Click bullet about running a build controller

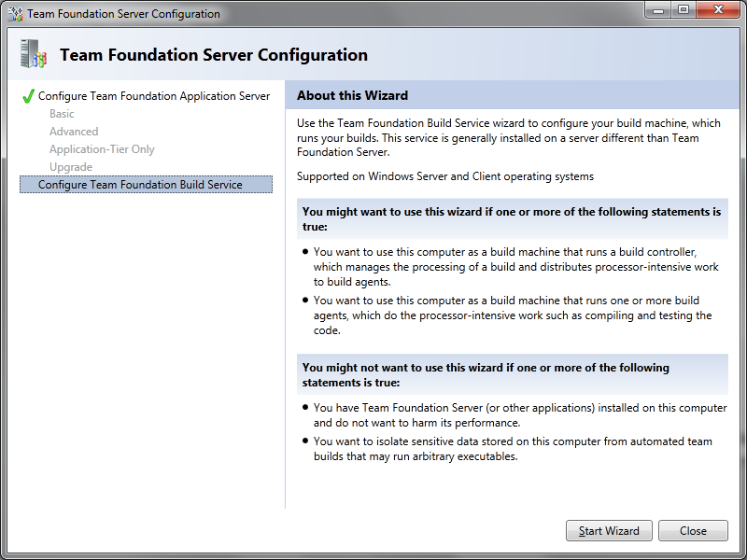[516, 267]
